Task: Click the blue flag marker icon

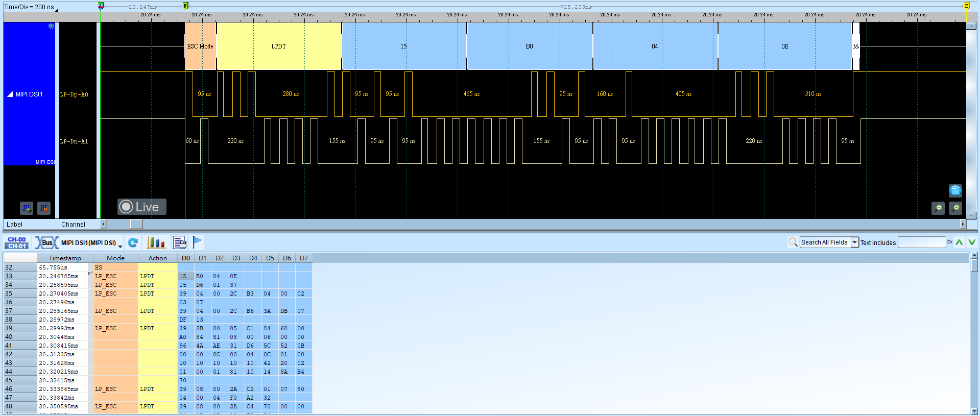Action: pos(197,242)
